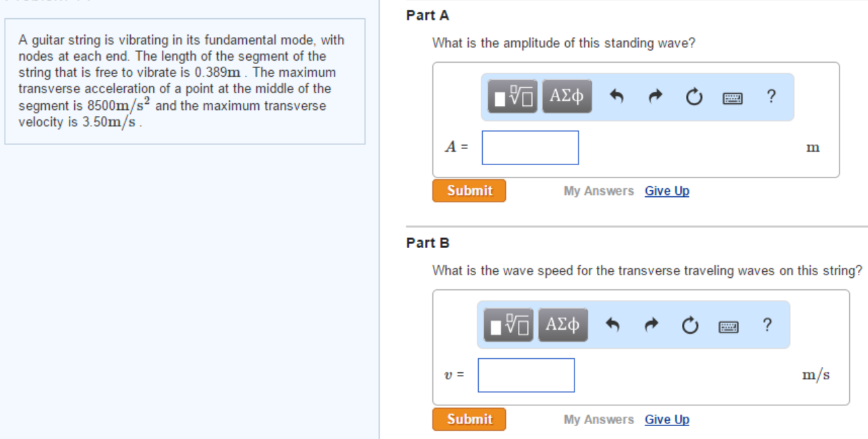Open the Greek symbols AΣφ menu in Part A
This screenshot has width=868, height=439.
tap(567, 97)
